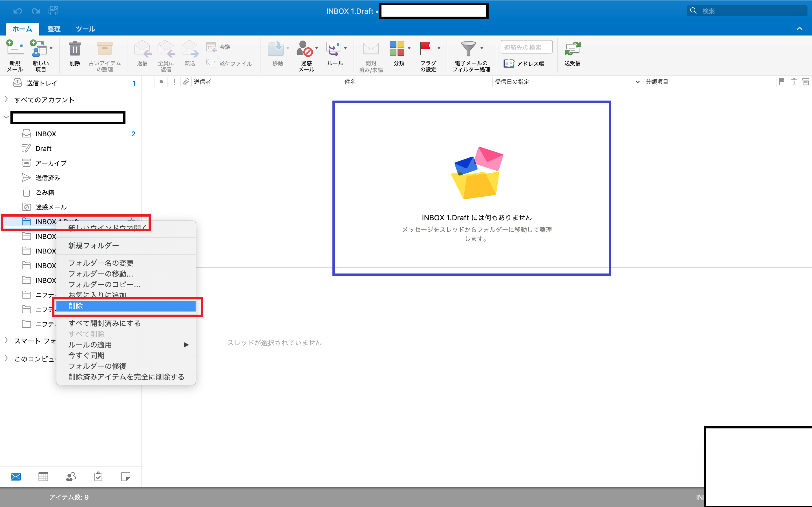This screenshot has height=507, width=812.
Task: Switch to the 整理 ribbon tab
Action: [x=54, y=29]
